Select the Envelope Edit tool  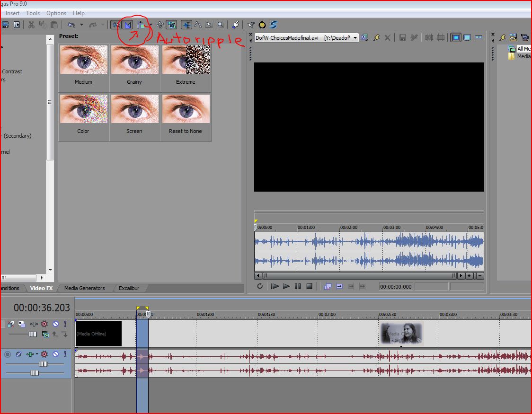(198, 25)
